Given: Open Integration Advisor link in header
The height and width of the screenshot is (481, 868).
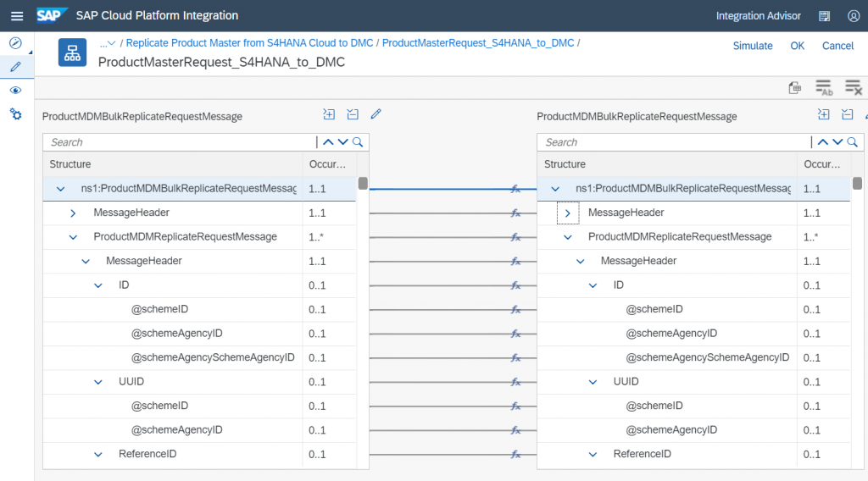Looking at the screenshot, I should [759, 16].
